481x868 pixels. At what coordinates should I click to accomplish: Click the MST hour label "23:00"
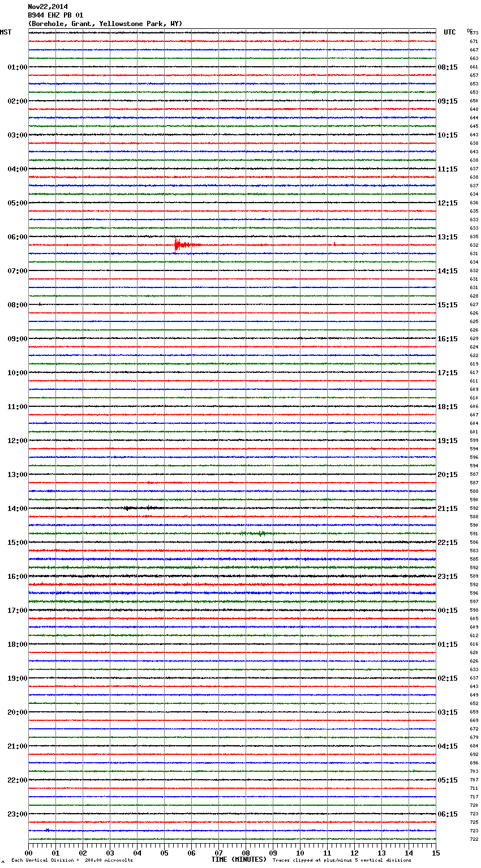(18, 814)
